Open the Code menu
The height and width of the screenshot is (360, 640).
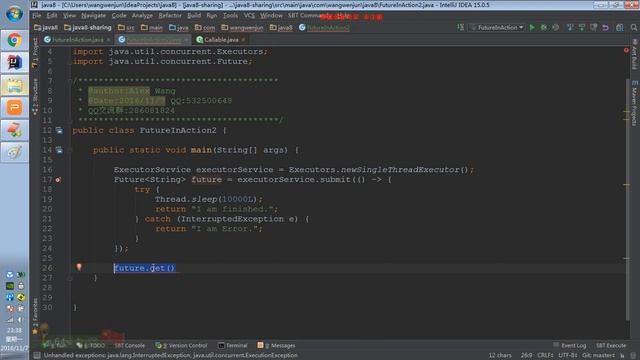pyautogui.click(x=119, y=16)
